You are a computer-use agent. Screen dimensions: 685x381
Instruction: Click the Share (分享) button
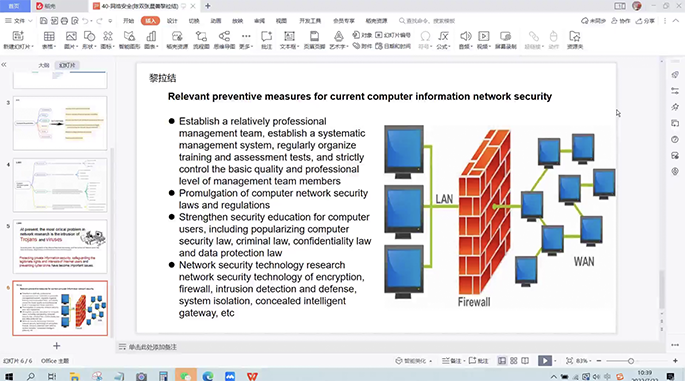(x=645, y=21)
